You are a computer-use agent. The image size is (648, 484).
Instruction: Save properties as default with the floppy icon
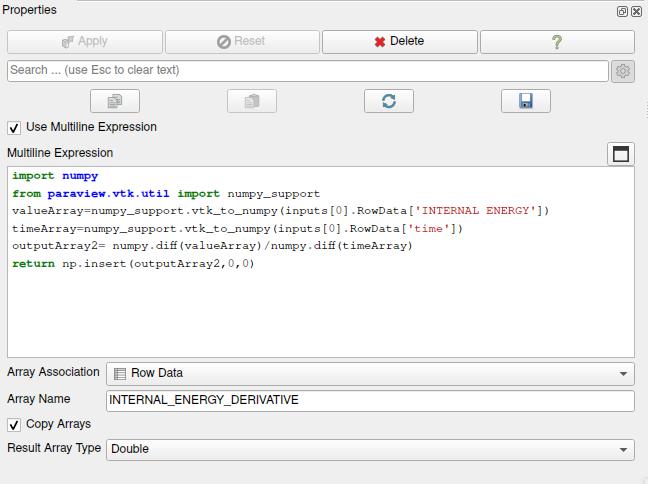click(x=526, y=101)
